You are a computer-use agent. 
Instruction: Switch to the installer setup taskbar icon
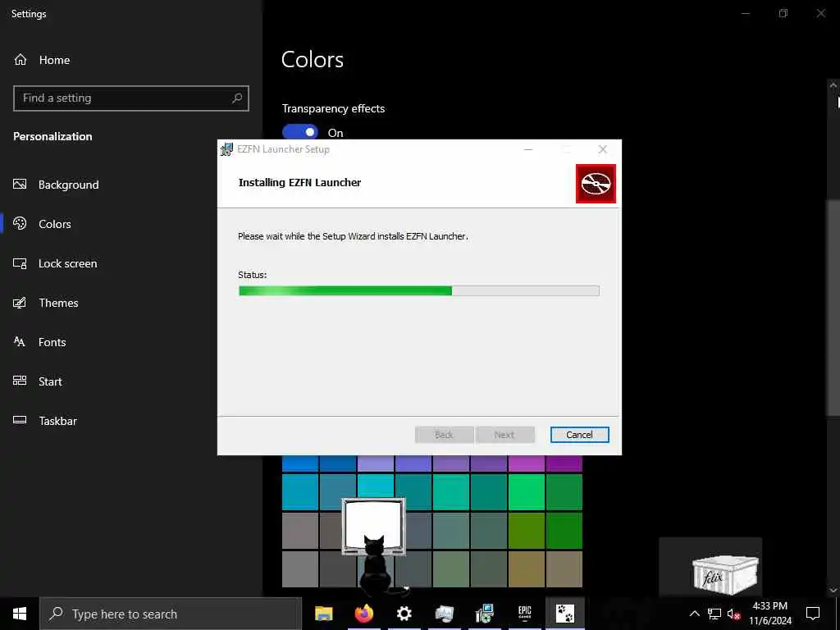[x=484, y=614]
